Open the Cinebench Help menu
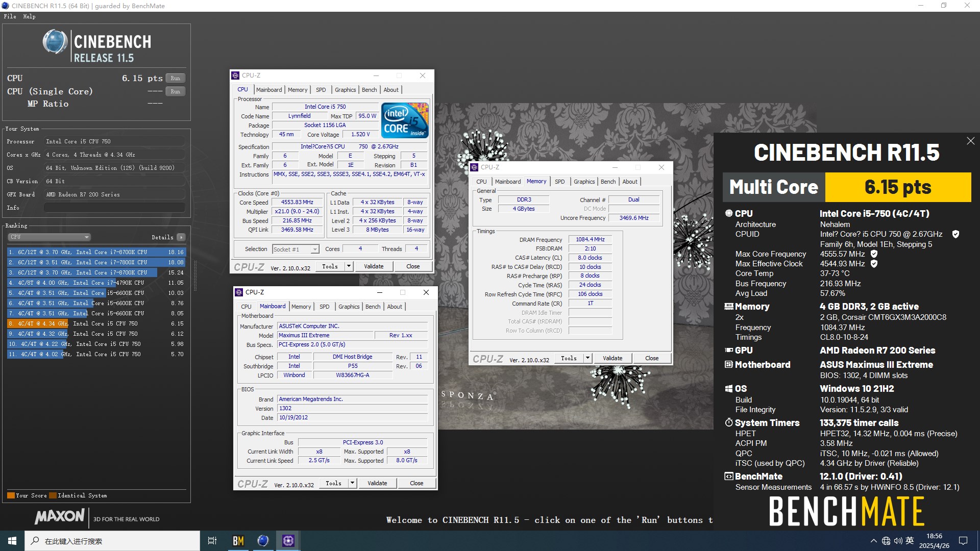This screenshot has height=551, width=980. pos(29,16)
